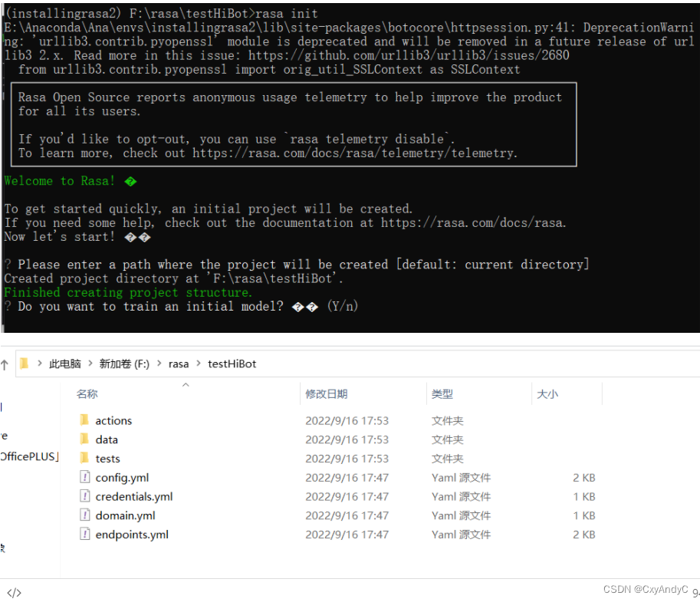Click the folder icon in address bar
This screenshot has width=700, height=602.
24,364
